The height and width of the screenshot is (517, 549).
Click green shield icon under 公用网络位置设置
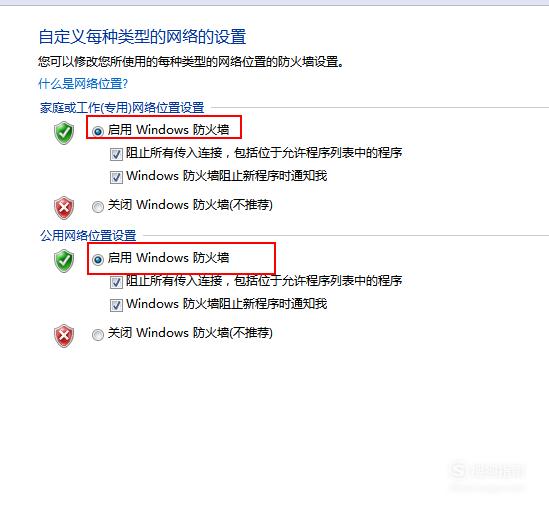[64, 261]
